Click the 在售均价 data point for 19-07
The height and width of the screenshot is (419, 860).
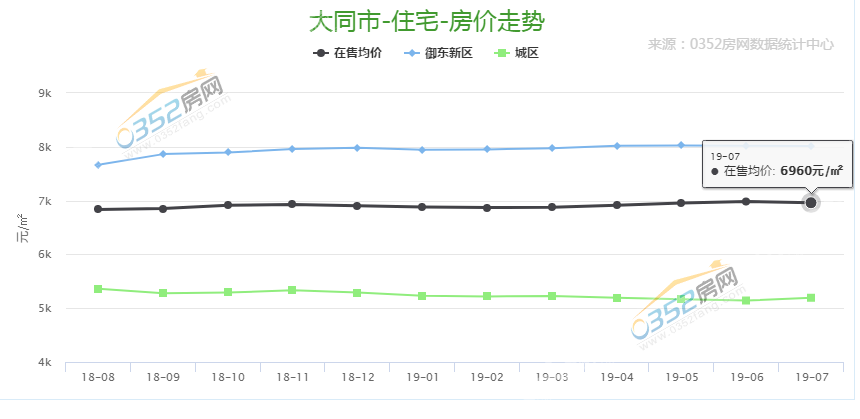(811, 203)
